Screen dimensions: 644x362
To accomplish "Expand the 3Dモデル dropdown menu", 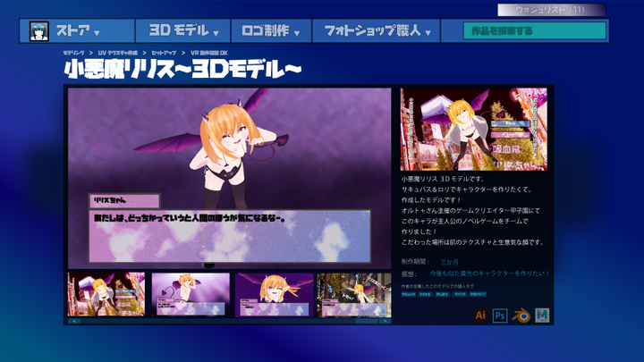I will [x=183, y=30].
